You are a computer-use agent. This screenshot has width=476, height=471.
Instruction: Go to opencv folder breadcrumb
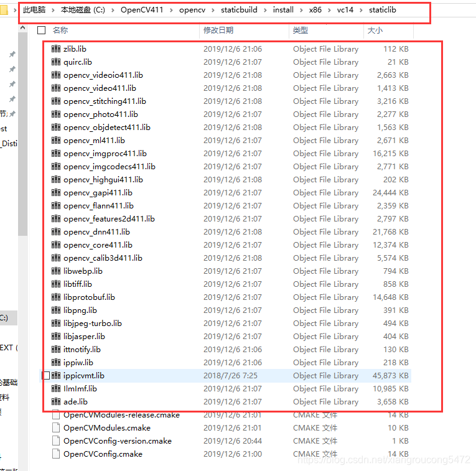192,10
